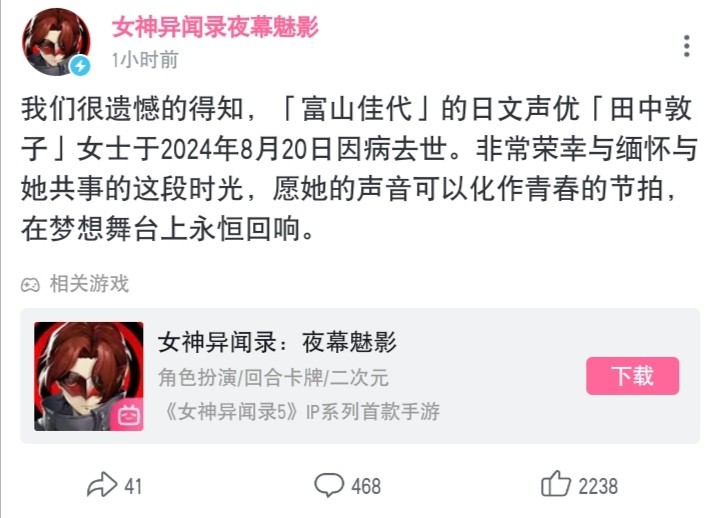
Task: Open the poster's round profile avatar
Action: (56, 42)
